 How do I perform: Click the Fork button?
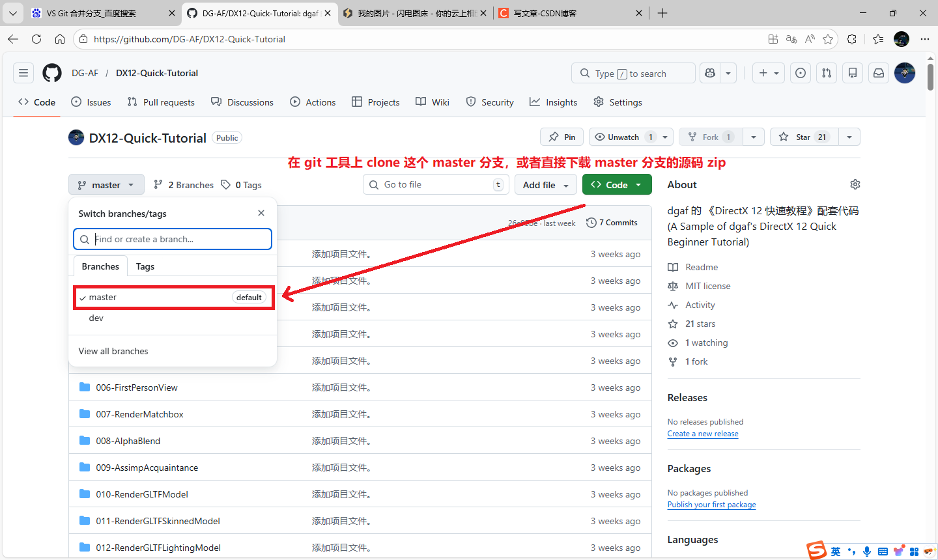(x=711, y=137)
